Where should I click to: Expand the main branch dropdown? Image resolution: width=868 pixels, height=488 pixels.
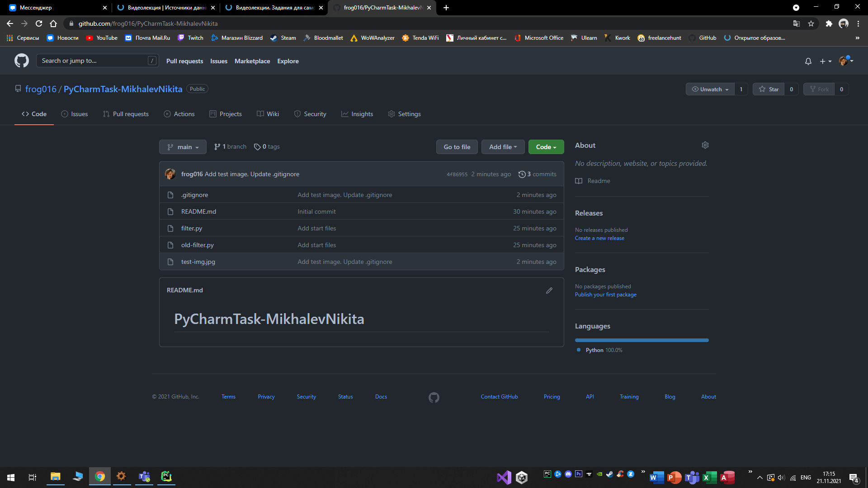(183, 147)
